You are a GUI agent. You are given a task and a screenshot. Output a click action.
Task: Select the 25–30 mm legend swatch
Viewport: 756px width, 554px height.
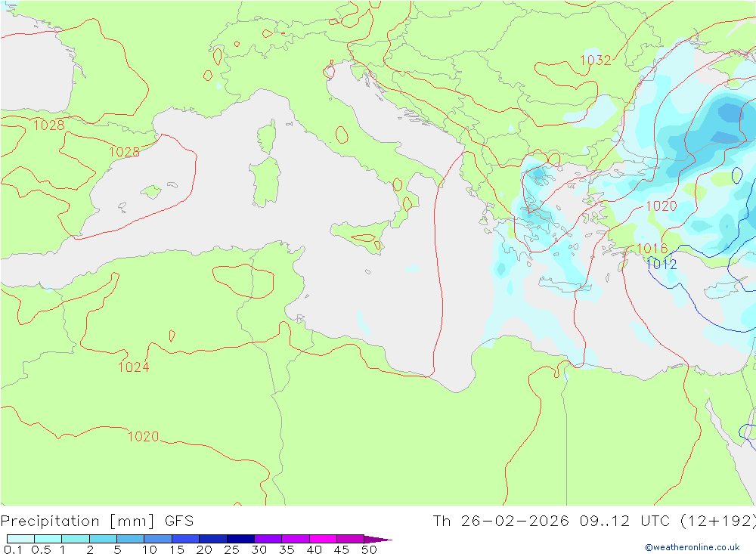coord(240,539)
